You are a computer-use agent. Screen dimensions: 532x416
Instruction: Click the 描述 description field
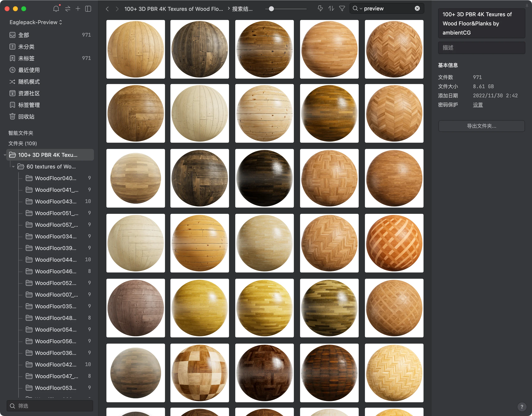point(481,48)
